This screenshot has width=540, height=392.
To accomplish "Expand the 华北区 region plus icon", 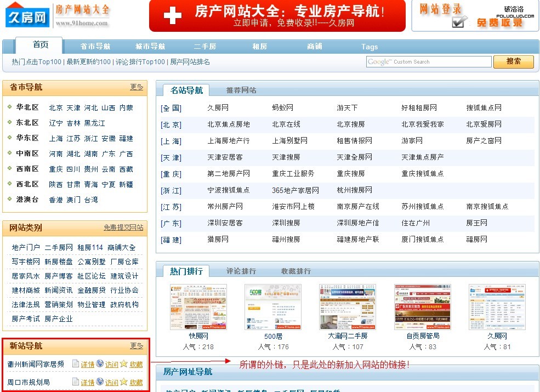I will [9, 107].
